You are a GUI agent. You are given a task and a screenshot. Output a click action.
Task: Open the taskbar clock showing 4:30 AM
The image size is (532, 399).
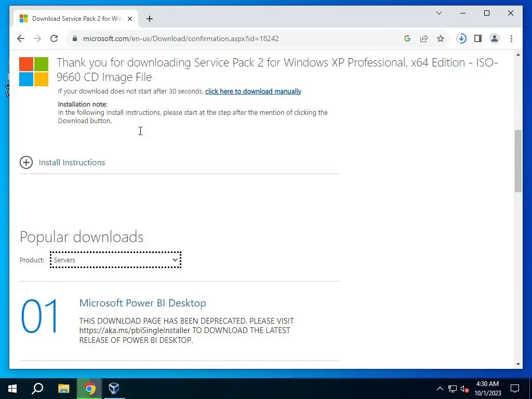coord(487,389)
